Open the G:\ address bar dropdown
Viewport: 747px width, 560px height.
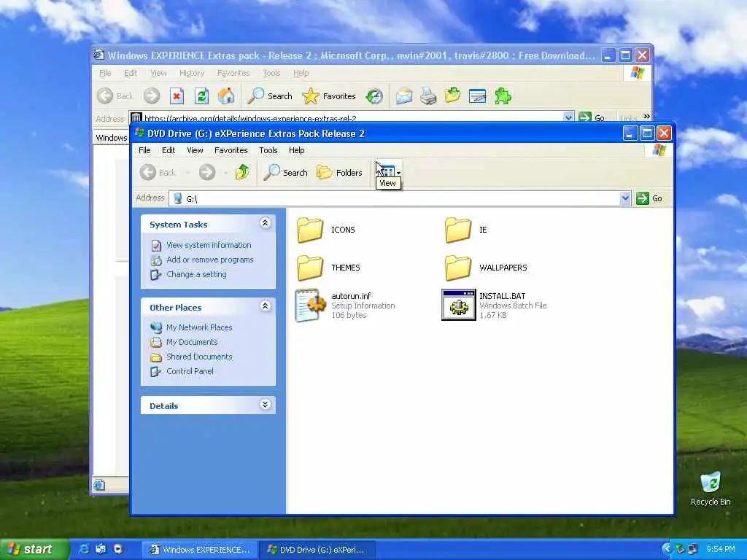pos(625,198)
